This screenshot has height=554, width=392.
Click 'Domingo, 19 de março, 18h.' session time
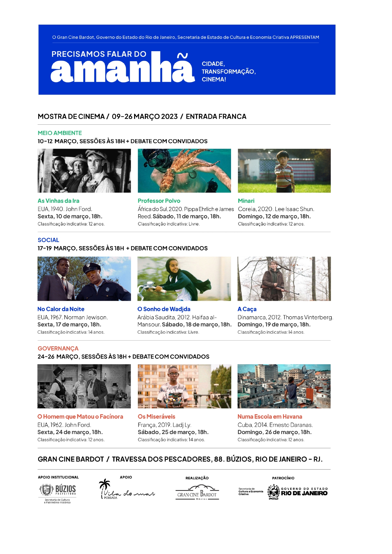[x=274, y=325]
